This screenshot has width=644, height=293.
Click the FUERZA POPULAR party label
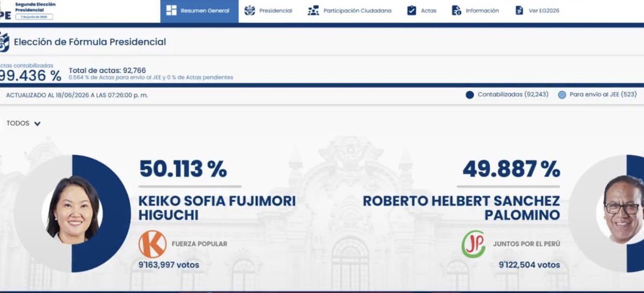point(199,244)
